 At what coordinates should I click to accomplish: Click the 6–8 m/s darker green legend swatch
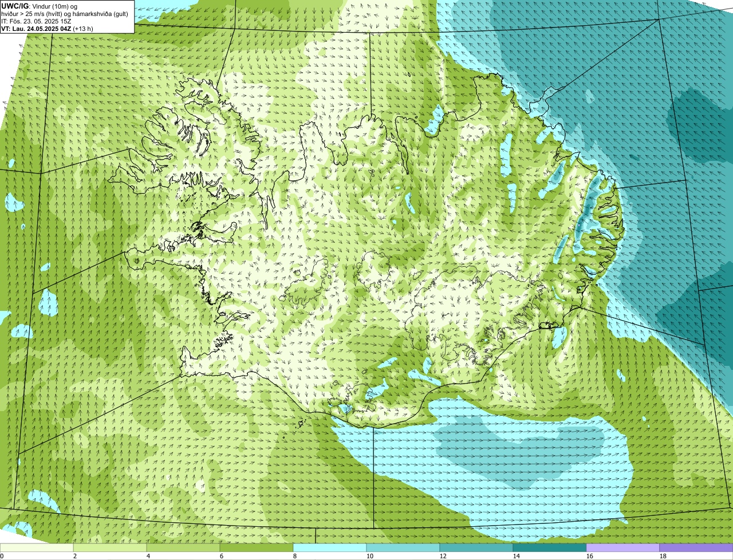point(257,548)
